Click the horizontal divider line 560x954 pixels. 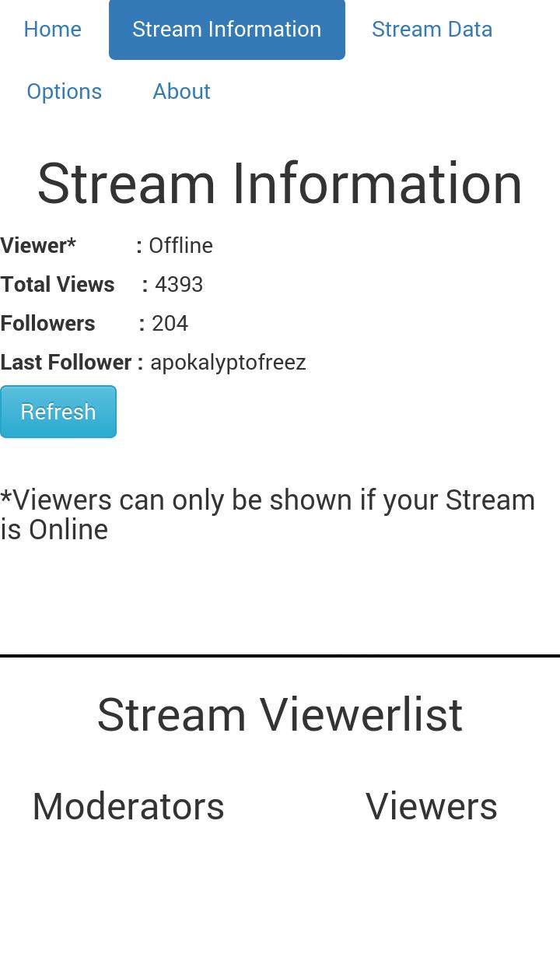tap(280, 656)
